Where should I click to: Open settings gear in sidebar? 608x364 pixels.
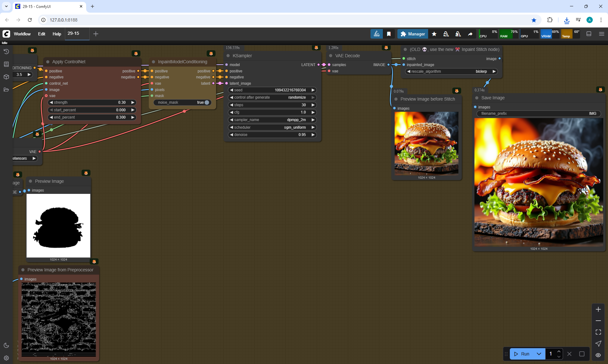point(6,358)
